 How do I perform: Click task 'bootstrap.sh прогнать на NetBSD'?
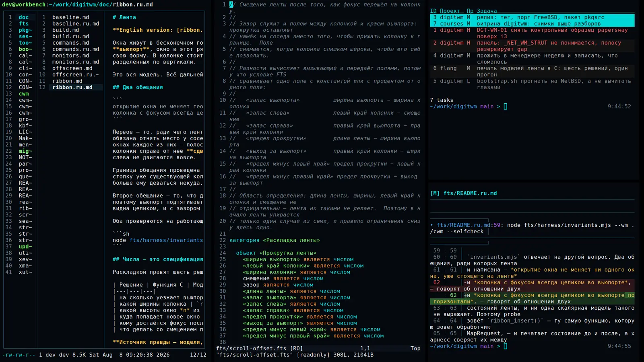(532, 84)
